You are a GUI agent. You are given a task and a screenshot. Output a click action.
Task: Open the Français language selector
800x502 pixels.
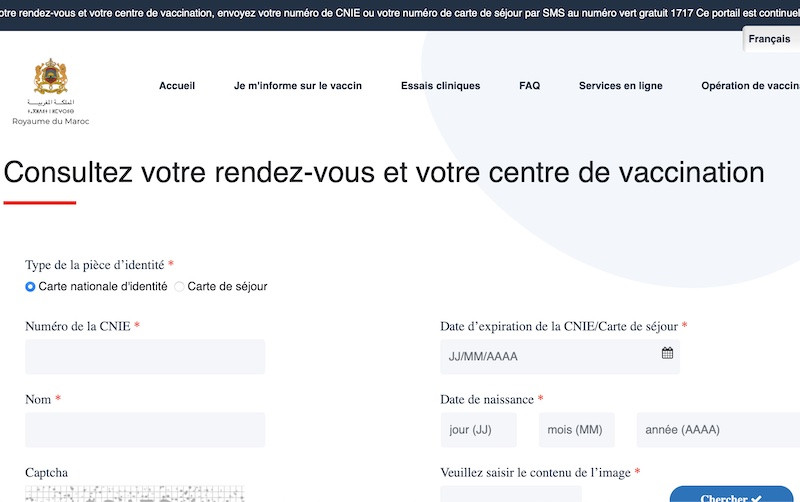point(769,39)
